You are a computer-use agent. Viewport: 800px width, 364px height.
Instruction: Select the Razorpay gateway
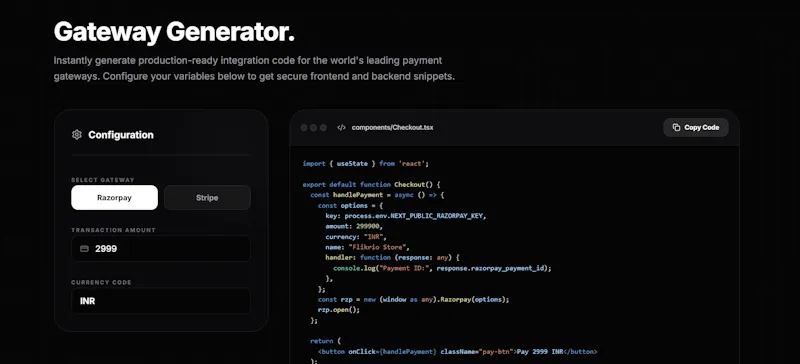click(114, 198)
